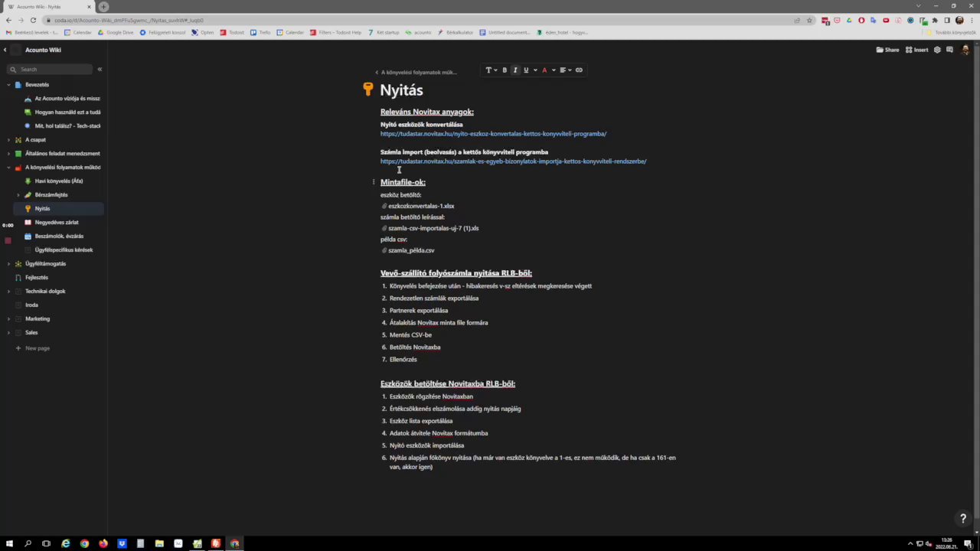Click the Bold formatting icon
Viewport: 980px width, 551px height.
(x=505, y=70)
